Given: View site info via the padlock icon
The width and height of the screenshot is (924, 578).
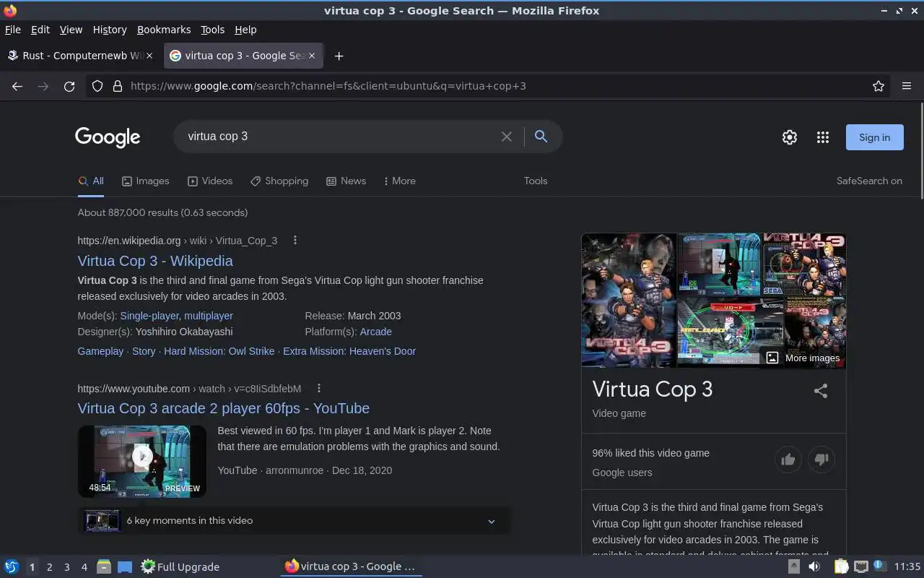Looking at the screenshot, I should coord(118,86).
